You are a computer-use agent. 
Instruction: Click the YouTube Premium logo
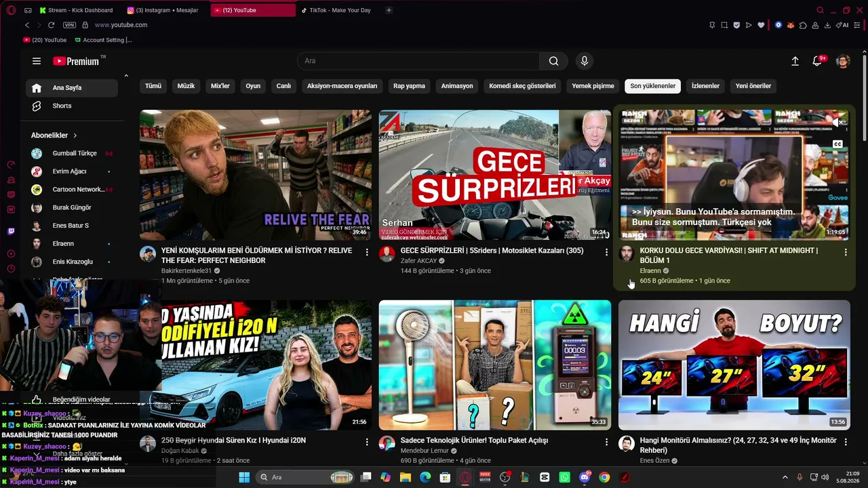click(x=76, y=61)
